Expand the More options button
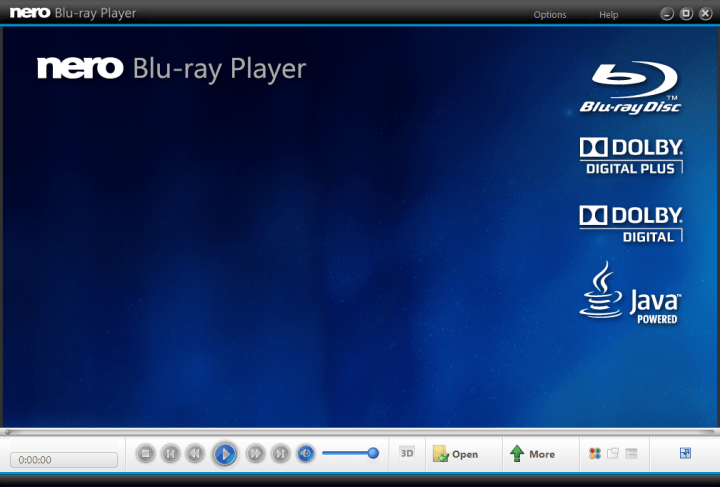Viewport: 720px width, 487px height. (533, 454)
